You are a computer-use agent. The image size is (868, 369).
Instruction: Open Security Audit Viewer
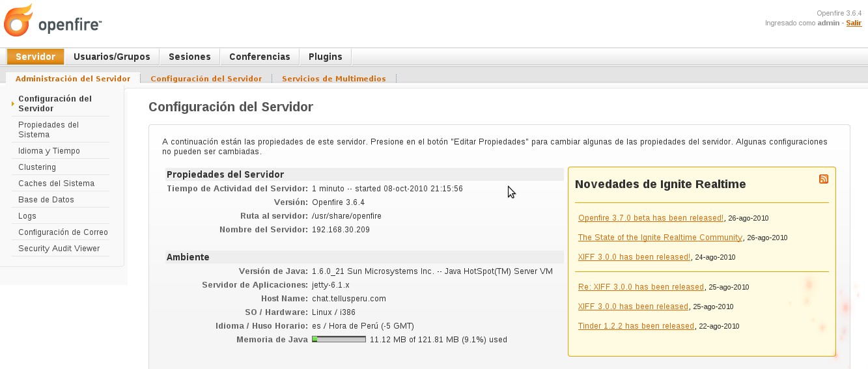tap(59, 249)
